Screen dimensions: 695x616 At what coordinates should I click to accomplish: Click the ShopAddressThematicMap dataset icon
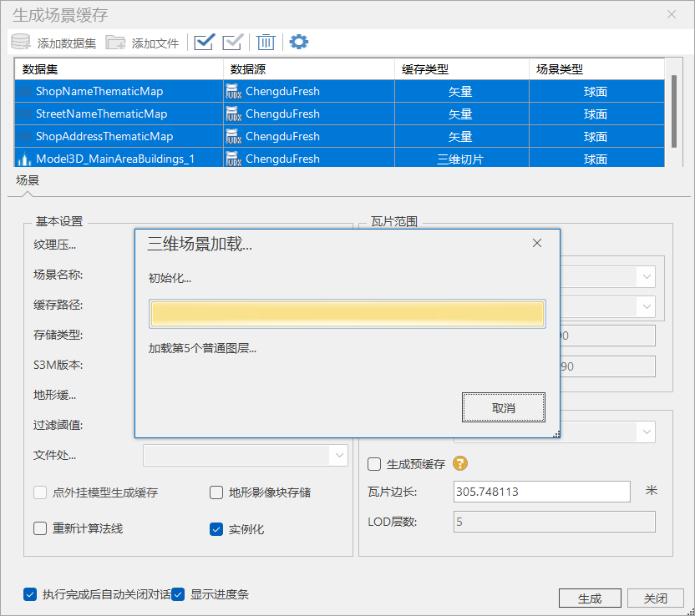click(x=24, y=137)
